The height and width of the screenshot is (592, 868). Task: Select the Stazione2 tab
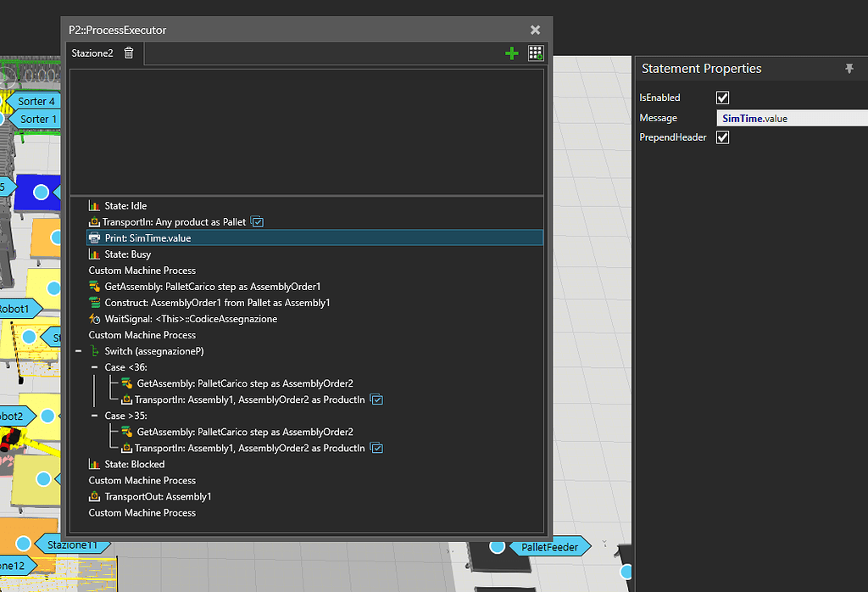point(92,53)
